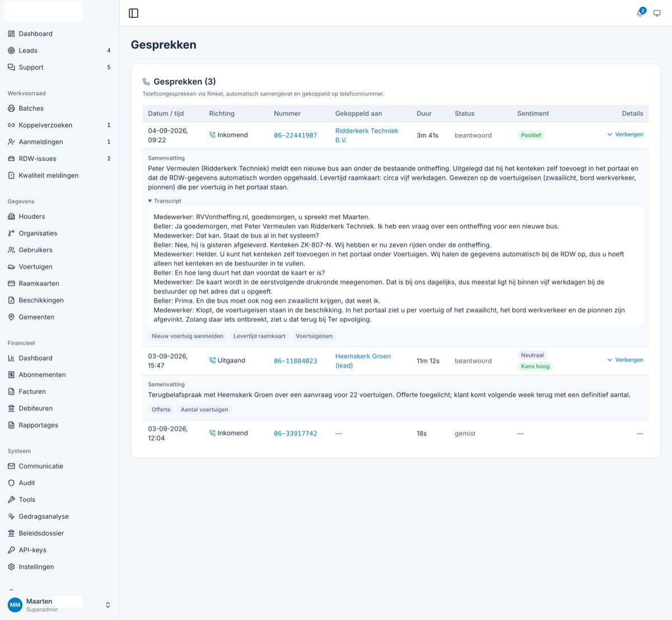The height and width of the screenshot is (620, 672).
Task: Click the Kans hoog badge
Action: [x=535, y=367]
